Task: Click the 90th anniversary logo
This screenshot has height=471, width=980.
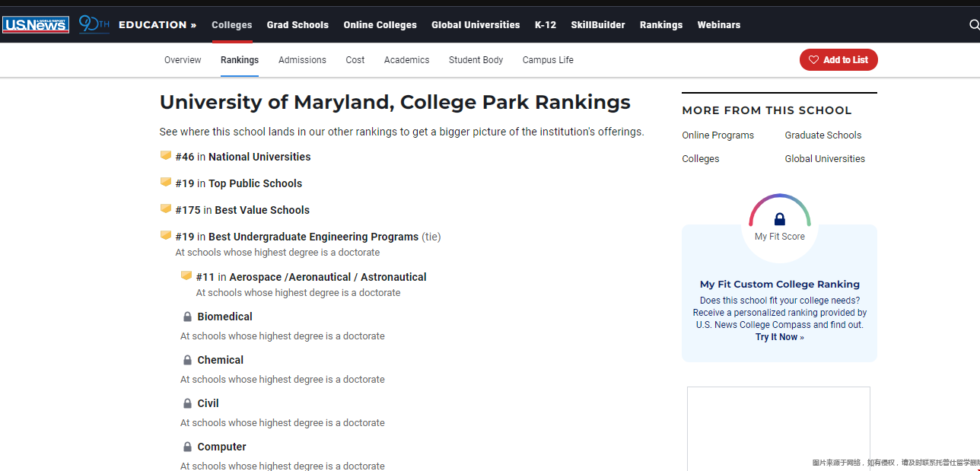Action: (94, 24)
